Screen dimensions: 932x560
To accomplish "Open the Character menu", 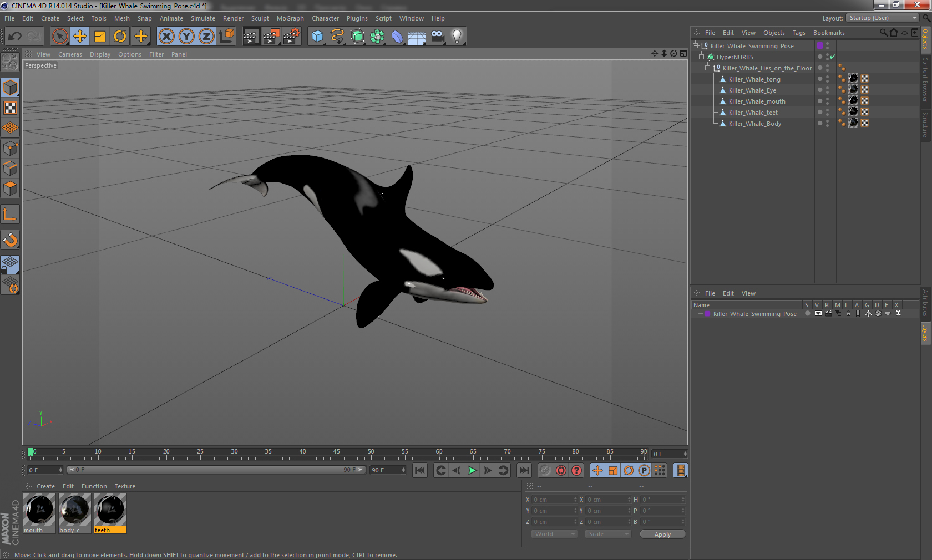I will pos(325,18).
